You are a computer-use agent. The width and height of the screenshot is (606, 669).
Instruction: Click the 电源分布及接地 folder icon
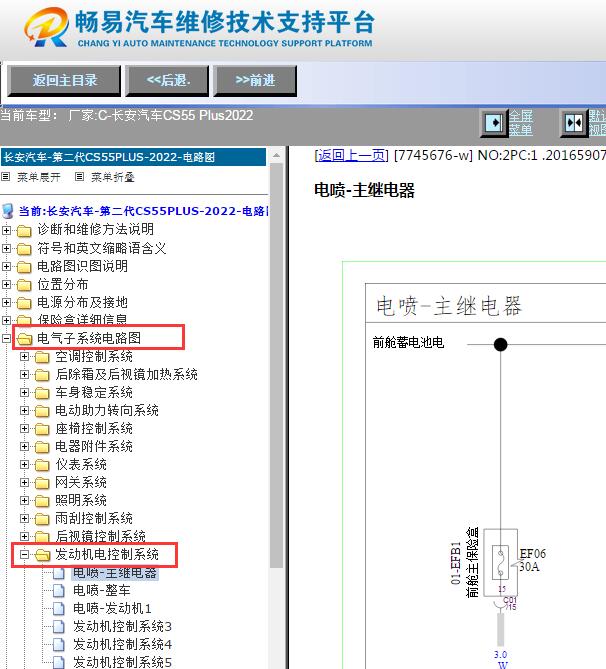click(x=24, y=303)
